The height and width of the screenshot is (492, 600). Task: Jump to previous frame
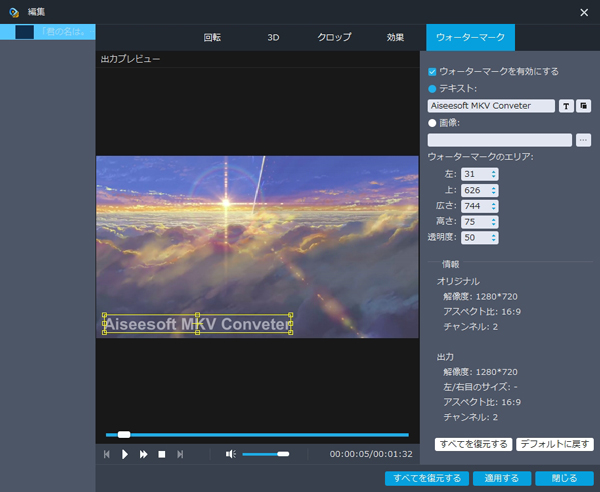click(x=107, y=454)
